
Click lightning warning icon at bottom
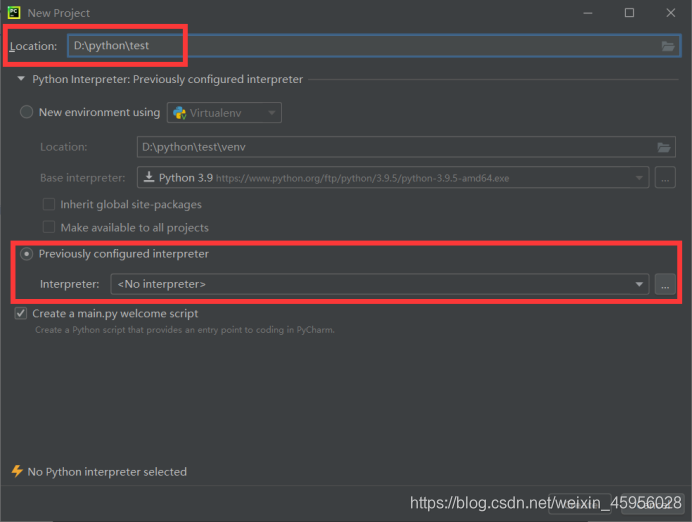17,471
